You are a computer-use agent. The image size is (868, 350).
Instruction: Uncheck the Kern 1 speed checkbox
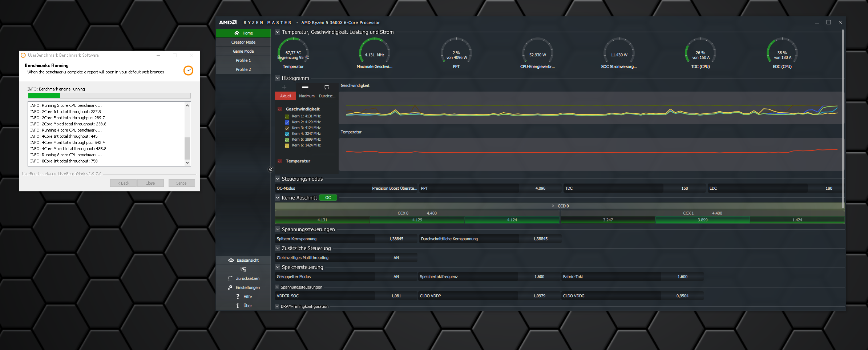[287, 116]
